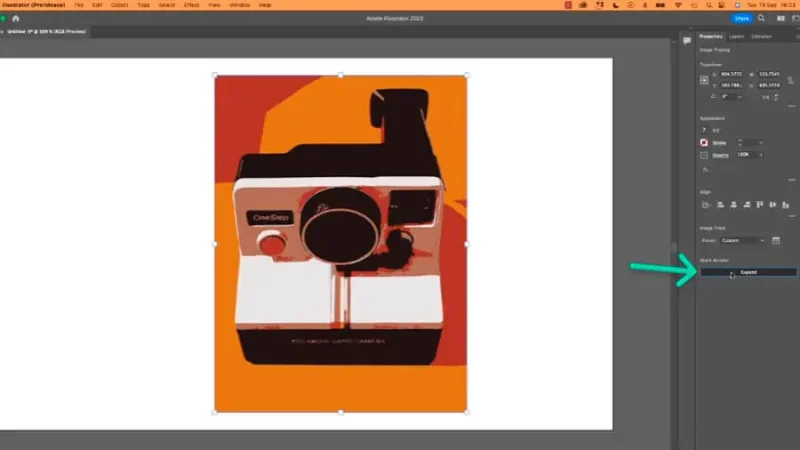Expand the opacity value arrow next to 100%
The height and width of the screenshot is (450, 800).
click(x=761, y=155)
